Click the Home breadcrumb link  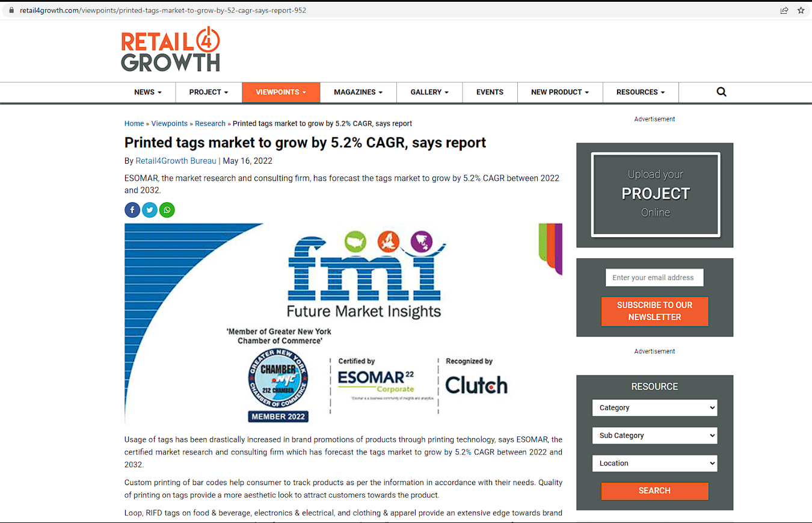coord(134,123)
